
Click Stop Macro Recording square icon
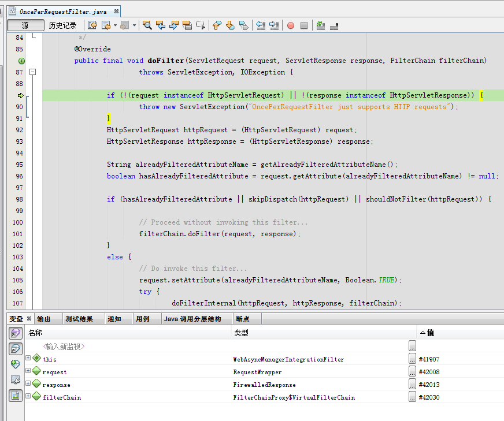point(304,25)
